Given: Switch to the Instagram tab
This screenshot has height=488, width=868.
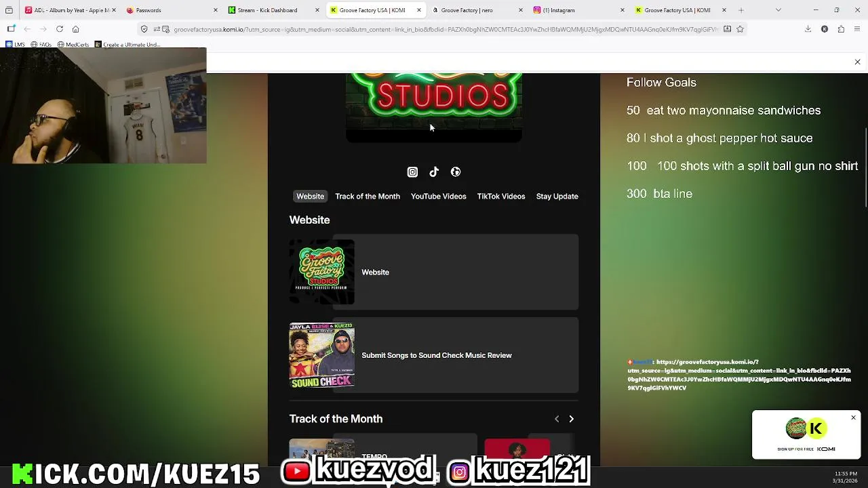Looking at the screenshot, I should (578, 10).
